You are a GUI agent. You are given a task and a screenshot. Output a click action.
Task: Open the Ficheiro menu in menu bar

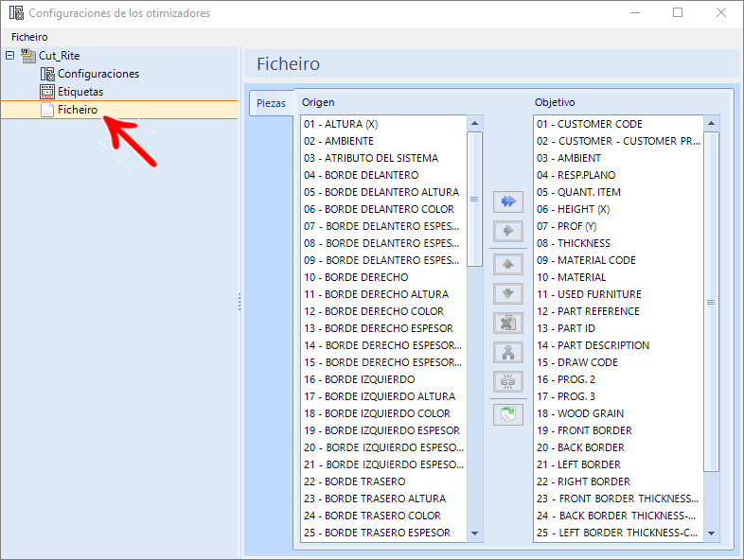click(29, 37)
